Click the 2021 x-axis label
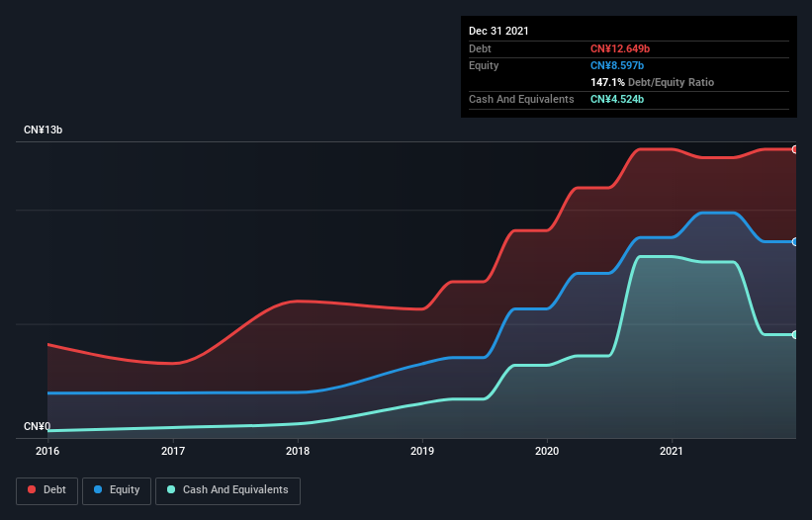 [672, 451]
